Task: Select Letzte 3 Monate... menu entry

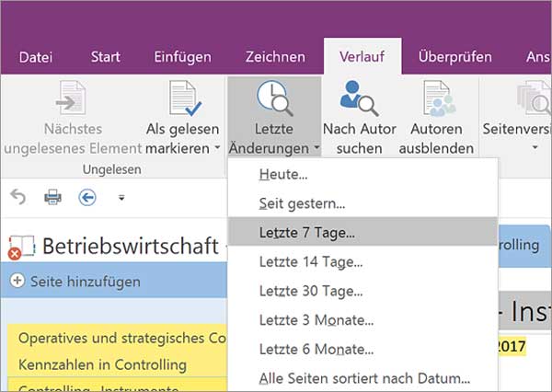Action: tap(362, 320)
